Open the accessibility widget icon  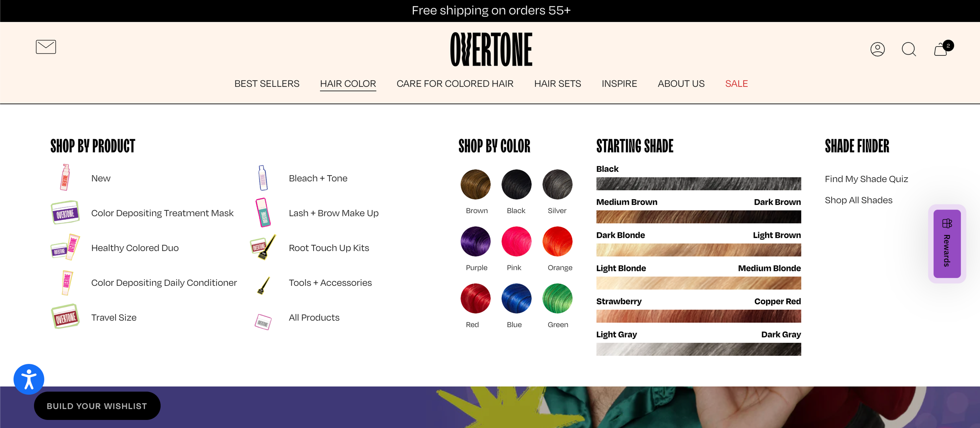(29, 379)
